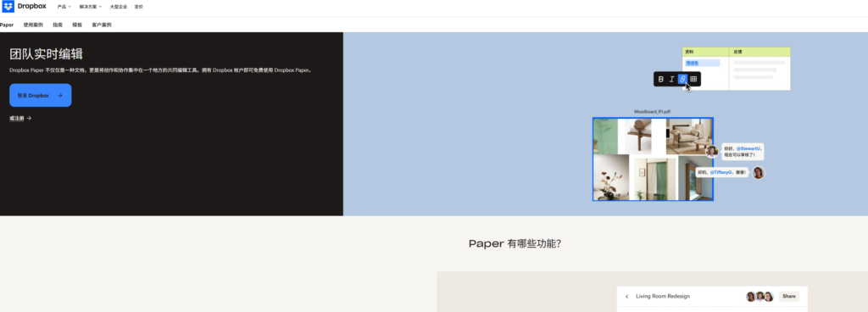Open the 客户案例 tab
The image size is (868, 312).
tap(102, 25)
